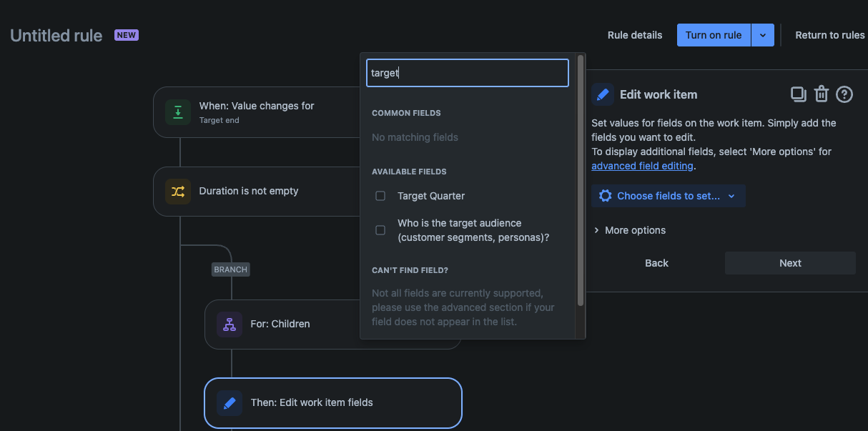Screen dimensions: 868x431
Task: Delete the component with the trash icon
Action: [x=821, y=94]
